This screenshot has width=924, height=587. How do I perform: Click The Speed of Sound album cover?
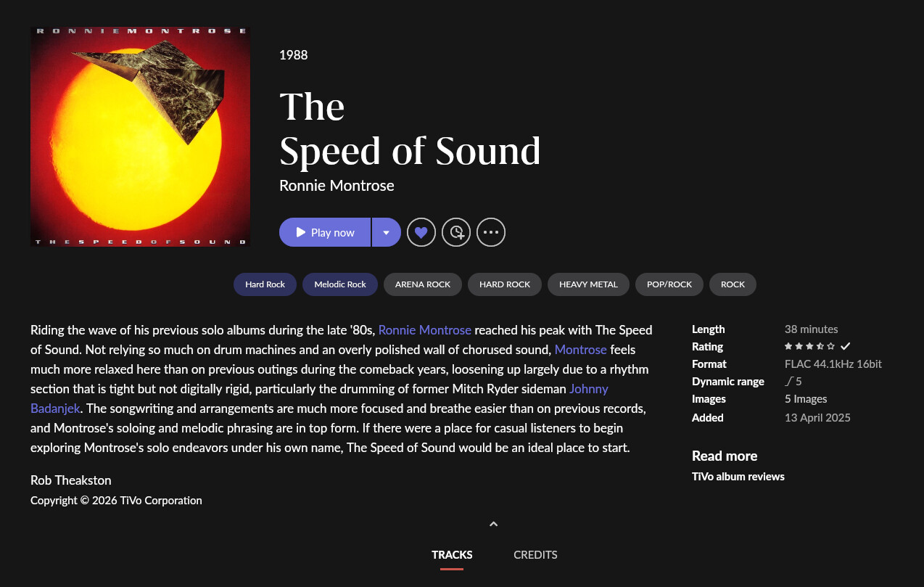click(141, 136)
